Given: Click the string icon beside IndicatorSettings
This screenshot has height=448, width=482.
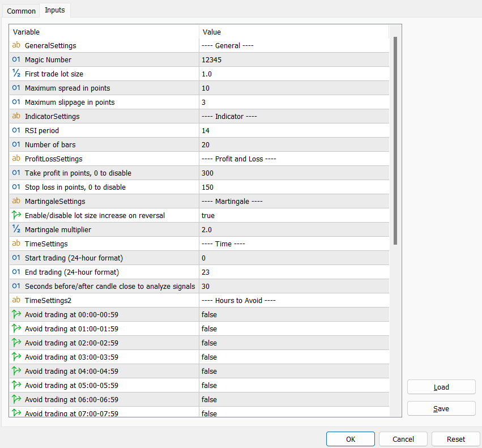Looking at the screenshot, I should click(16, 116).
